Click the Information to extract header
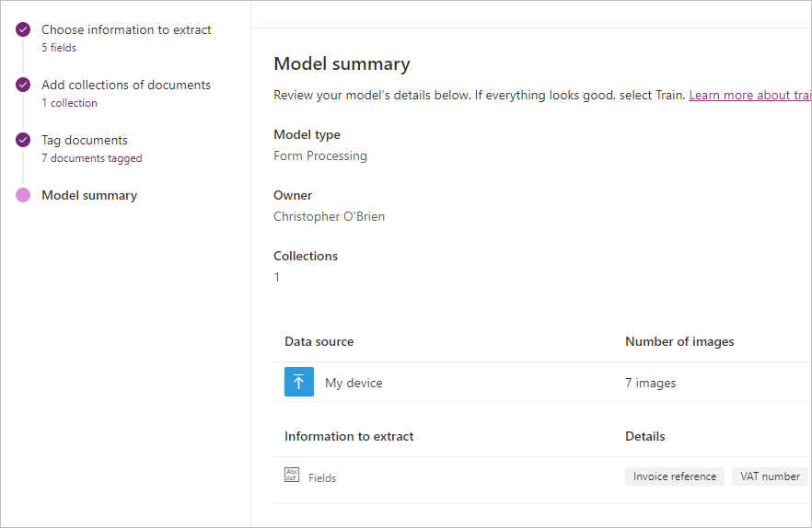Screen dimensions: 812x528 click(349, 436)
